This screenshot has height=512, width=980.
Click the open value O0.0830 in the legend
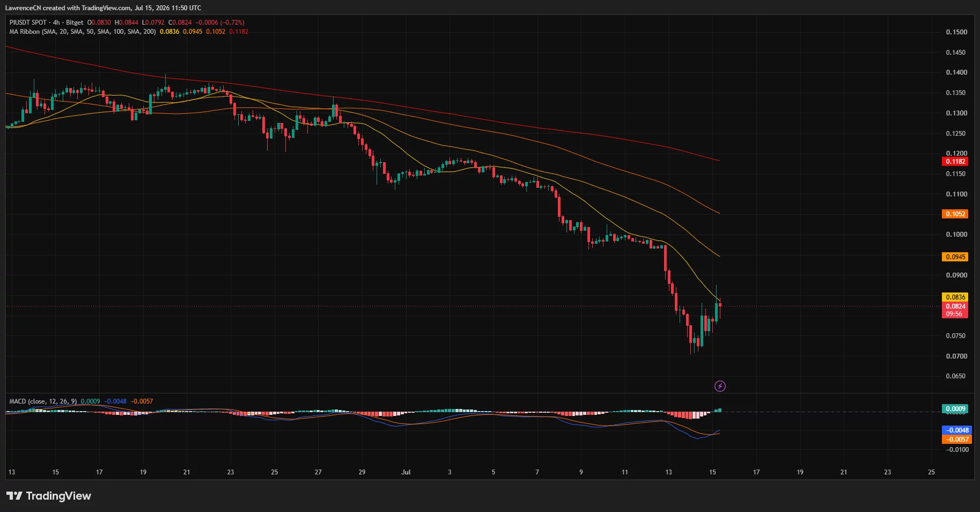point(99,23)
